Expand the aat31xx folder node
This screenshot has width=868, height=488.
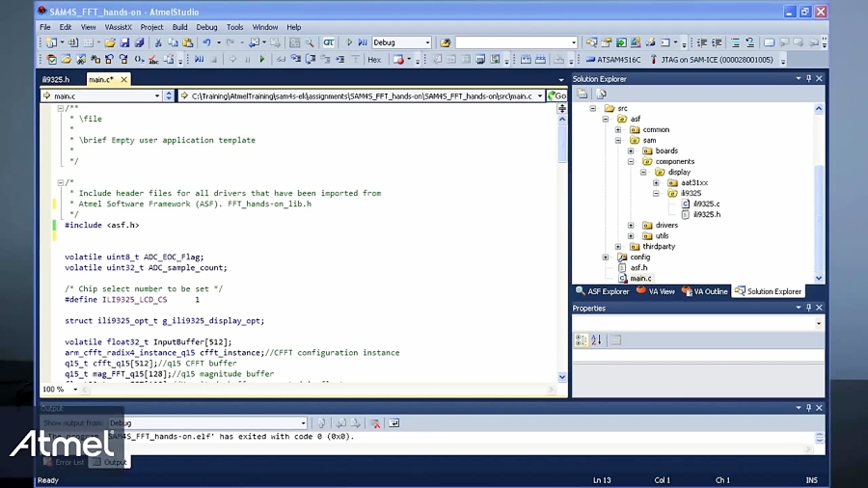657,182
